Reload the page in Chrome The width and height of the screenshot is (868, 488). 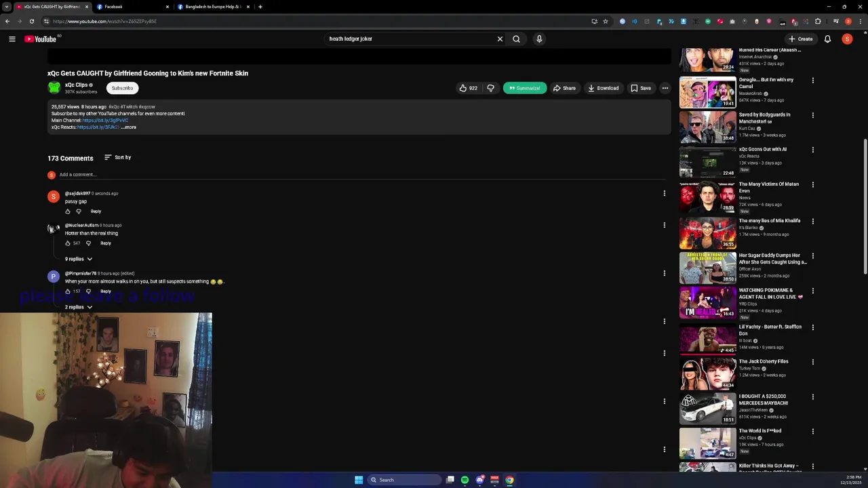31,21
